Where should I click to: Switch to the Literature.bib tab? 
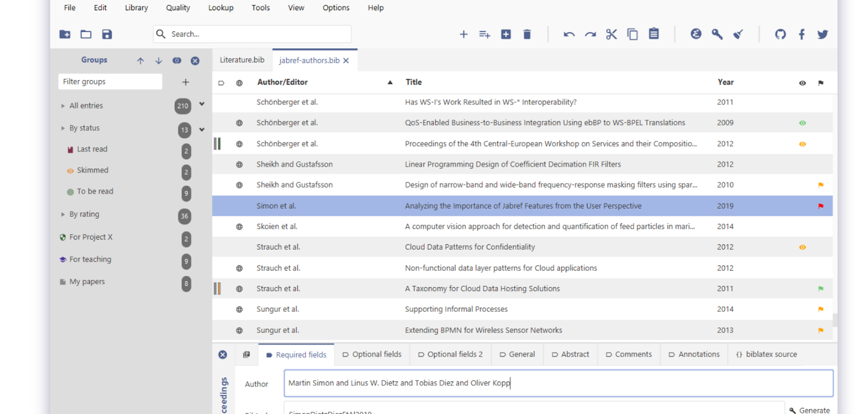242,60
